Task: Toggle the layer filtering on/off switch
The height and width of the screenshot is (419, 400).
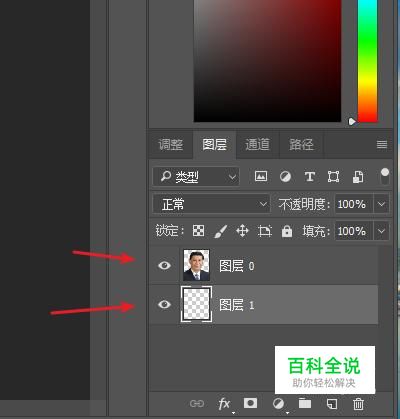Action: (385, 176)
